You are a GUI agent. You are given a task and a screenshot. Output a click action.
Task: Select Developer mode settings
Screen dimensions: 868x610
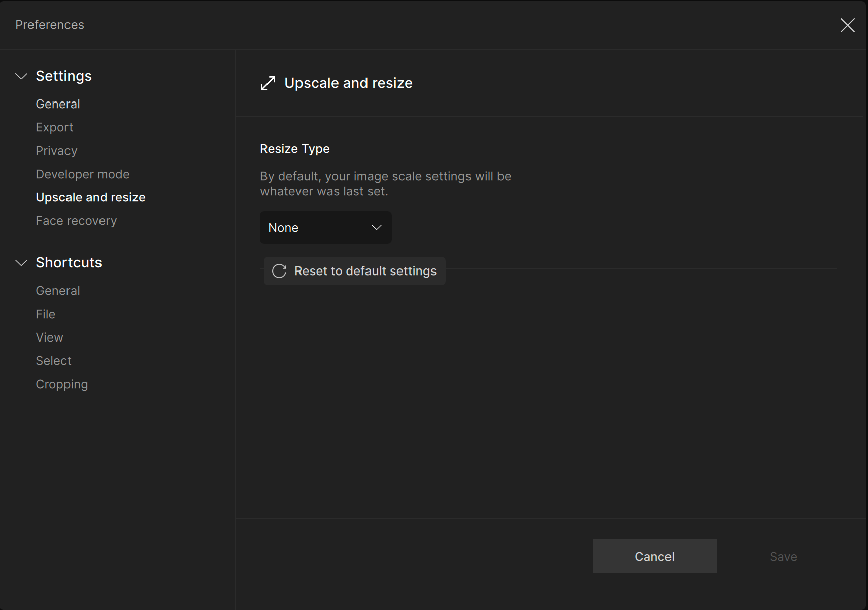(83, 174)
